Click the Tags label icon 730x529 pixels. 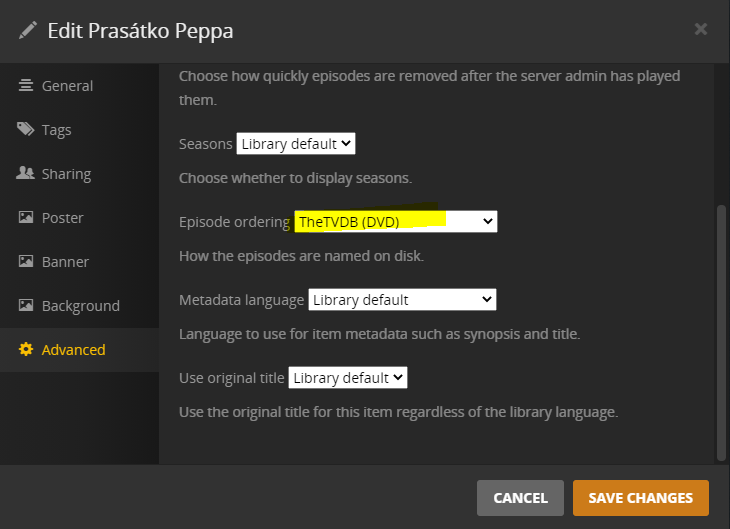pos(26,130)
